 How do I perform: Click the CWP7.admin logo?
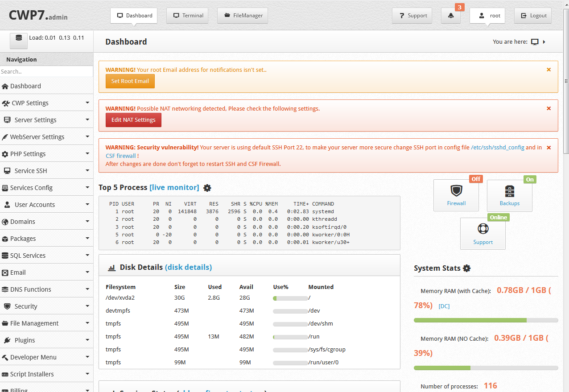click(38, 15)
